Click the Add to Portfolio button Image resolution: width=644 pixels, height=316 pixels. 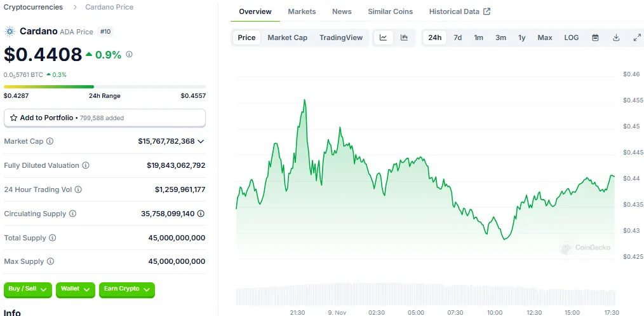click(105, 118)
